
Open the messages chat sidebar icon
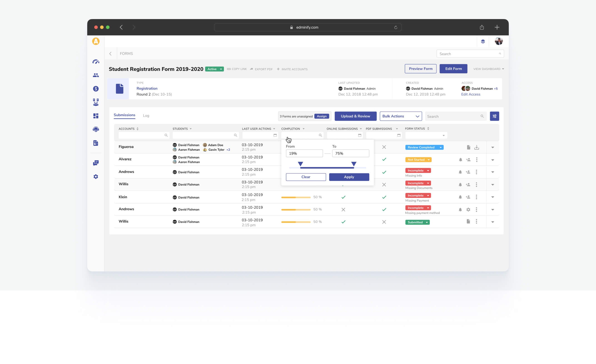(x=96, y=163)
